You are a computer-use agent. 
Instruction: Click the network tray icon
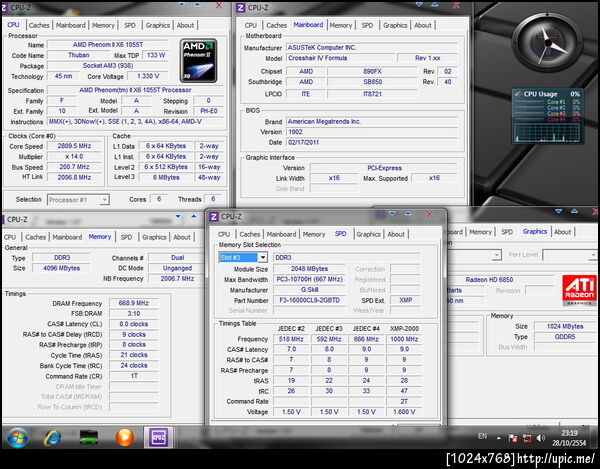pos(527,438)
